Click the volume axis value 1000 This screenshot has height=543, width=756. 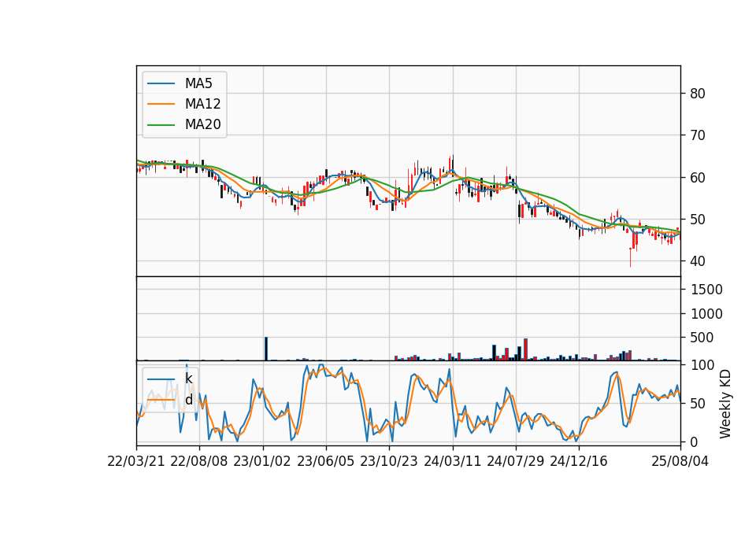pos(706,314)
